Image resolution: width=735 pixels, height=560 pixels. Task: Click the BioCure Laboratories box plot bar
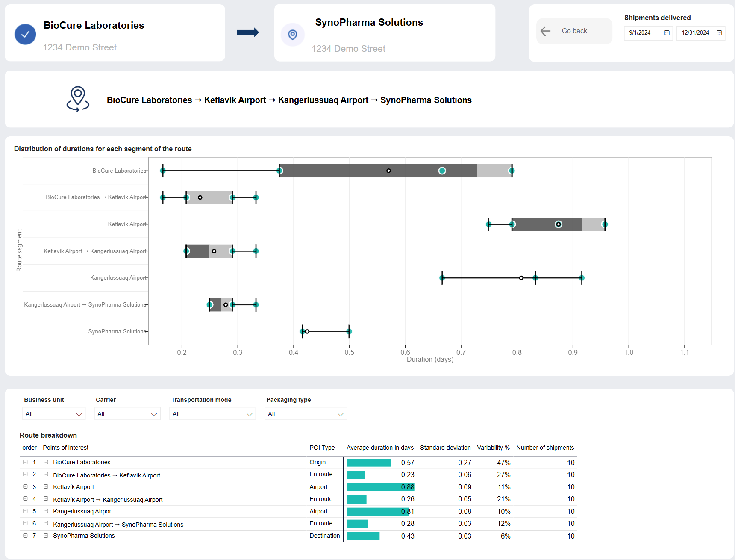click(395, 171)
